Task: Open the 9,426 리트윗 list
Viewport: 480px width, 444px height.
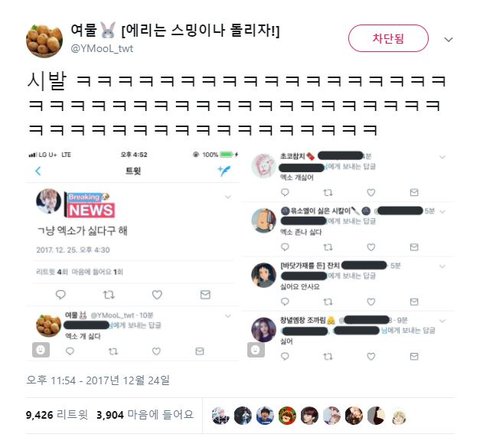Action: 57,415
